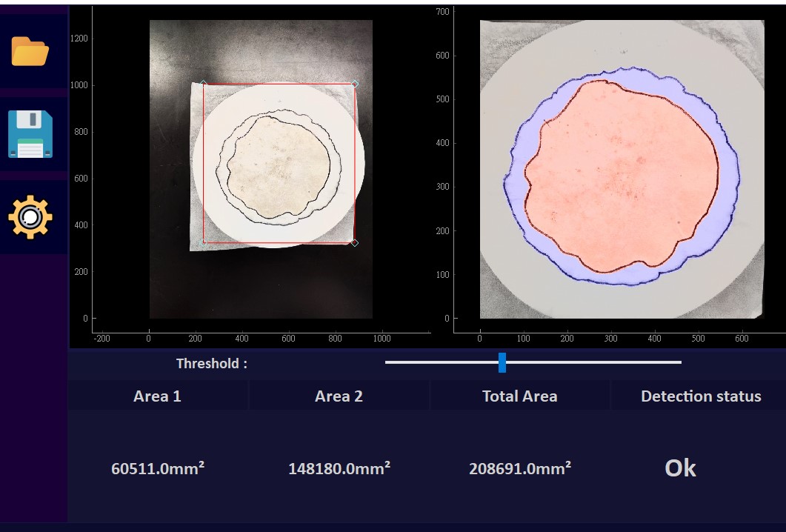
Task: Select the bottom-right ROI corner handle
Action: [x=354, y=242]
